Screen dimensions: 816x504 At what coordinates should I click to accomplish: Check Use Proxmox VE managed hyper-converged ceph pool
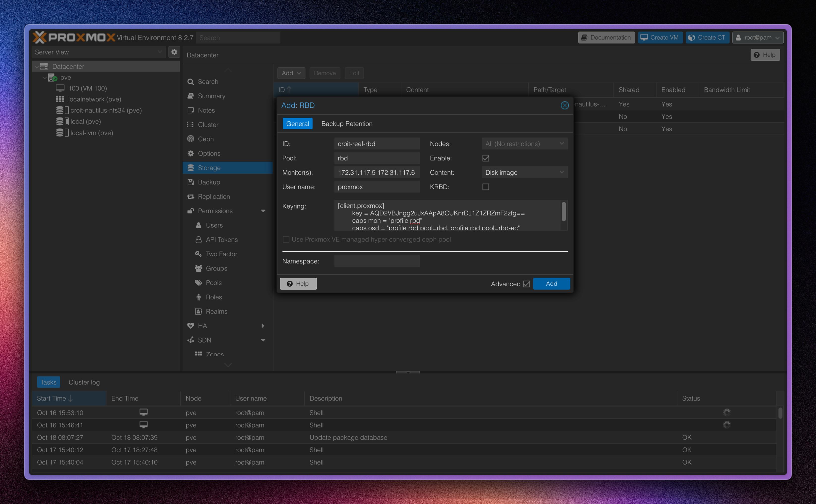click(286, 239)
